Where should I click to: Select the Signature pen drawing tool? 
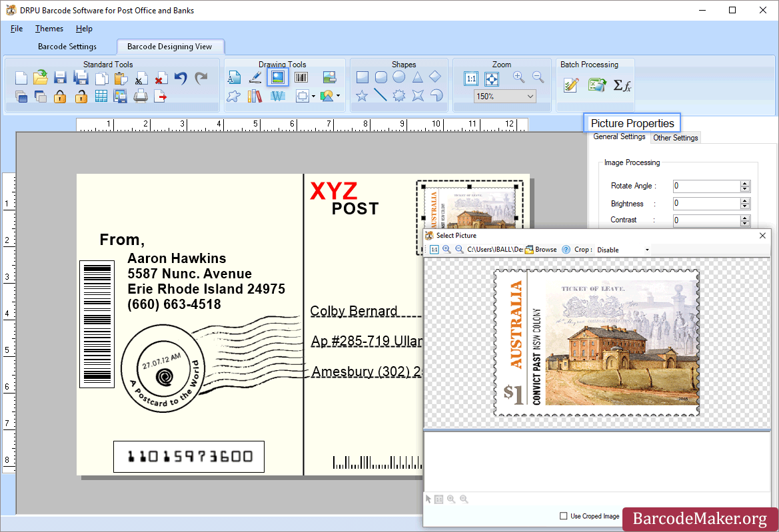click(255, 77)
